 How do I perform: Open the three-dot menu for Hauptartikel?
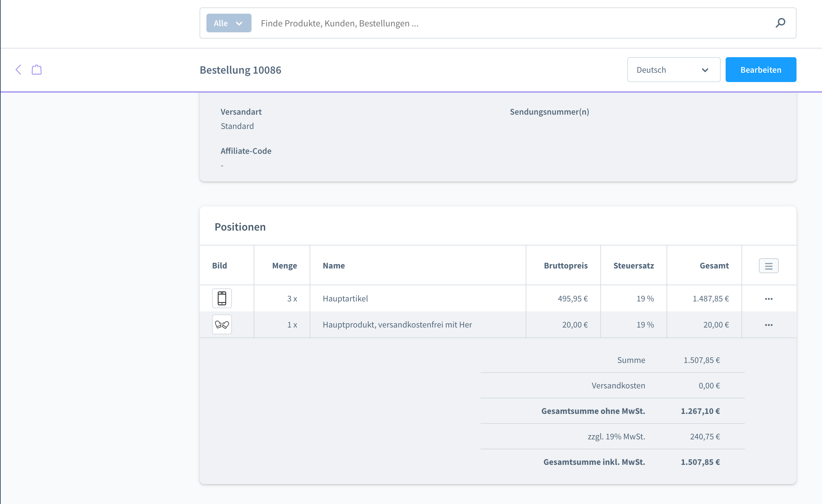769,299
